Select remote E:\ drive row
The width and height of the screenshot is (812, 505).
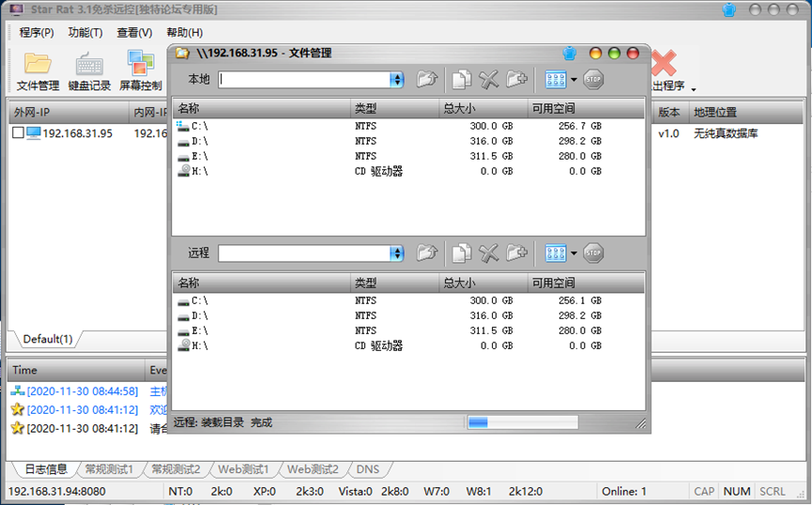click(x=408, y=330)
